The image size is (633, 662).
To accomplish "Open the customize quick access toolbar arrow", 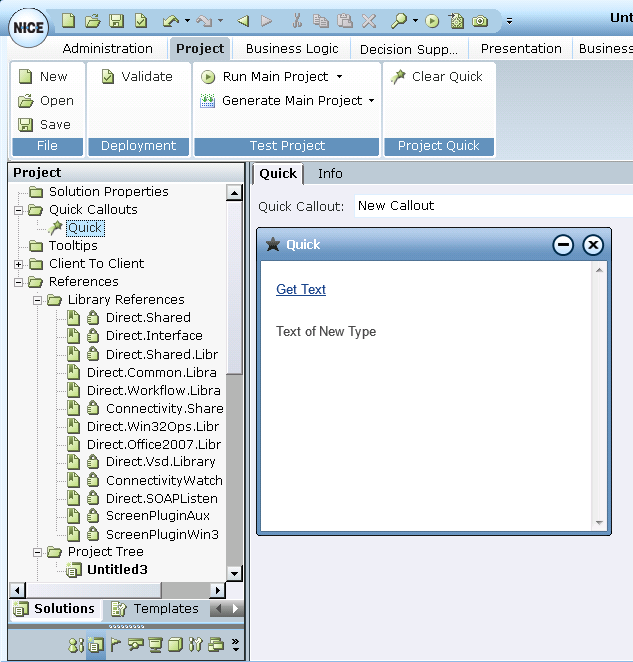I will tap(510, 21).
